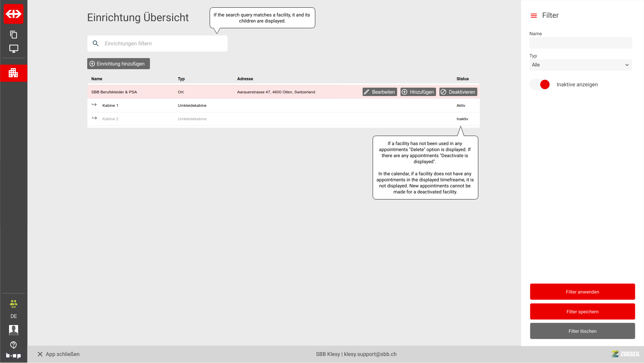This screenshot has height=363, width=644.
Task: Open the Typ dropdown set to Alle
Action: 580,65
